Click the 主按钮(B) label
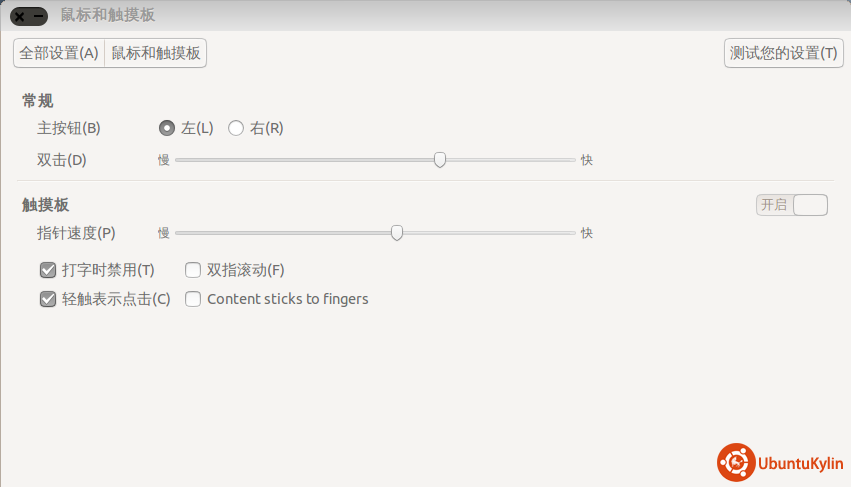Screen dimensions: 851x487 [69, 128]
